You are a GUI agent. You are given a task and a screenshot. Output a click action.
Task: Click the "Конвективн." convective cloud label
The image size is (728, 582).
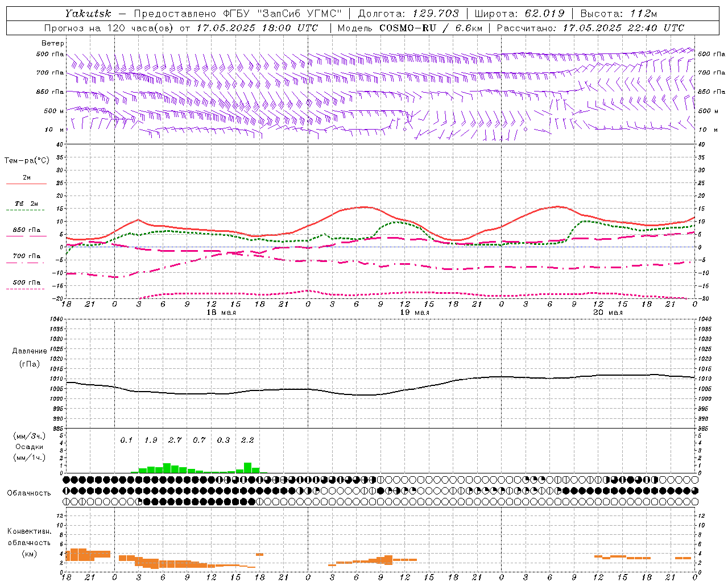[29, 531]
